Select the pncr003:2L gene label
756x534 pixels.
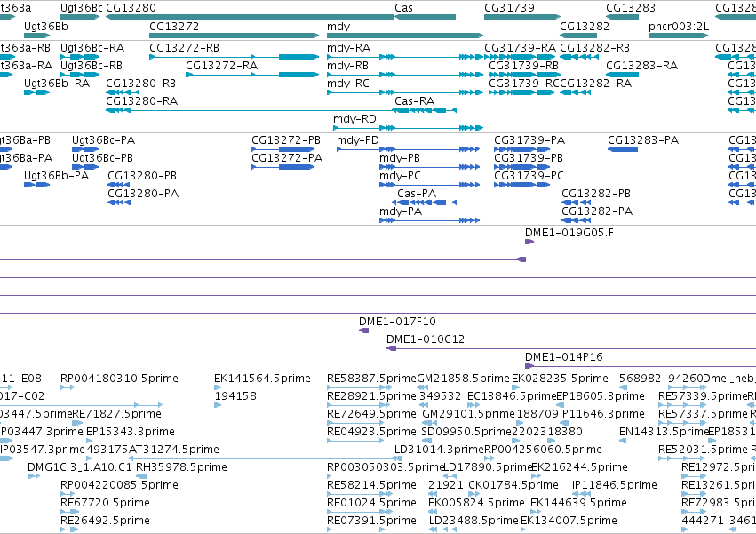pos(679,26)
